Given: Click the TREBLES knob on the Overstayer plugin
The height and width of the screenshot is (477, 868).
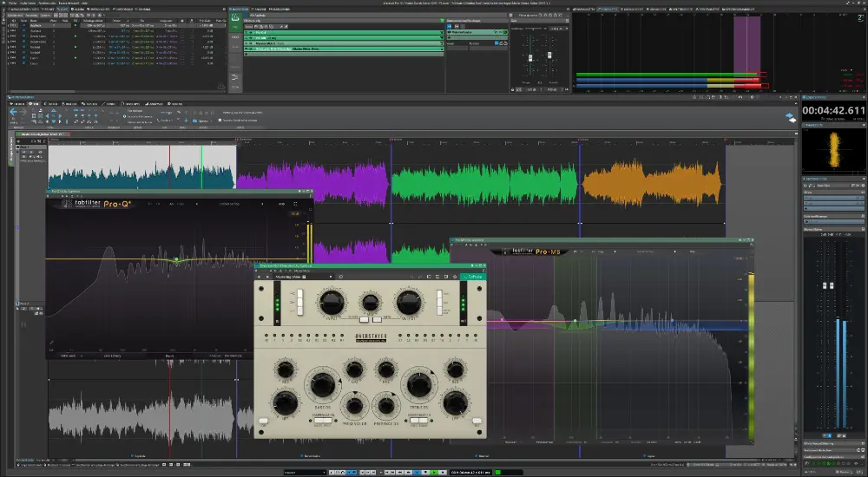Looking at the screenshot, I should point(419,384).
